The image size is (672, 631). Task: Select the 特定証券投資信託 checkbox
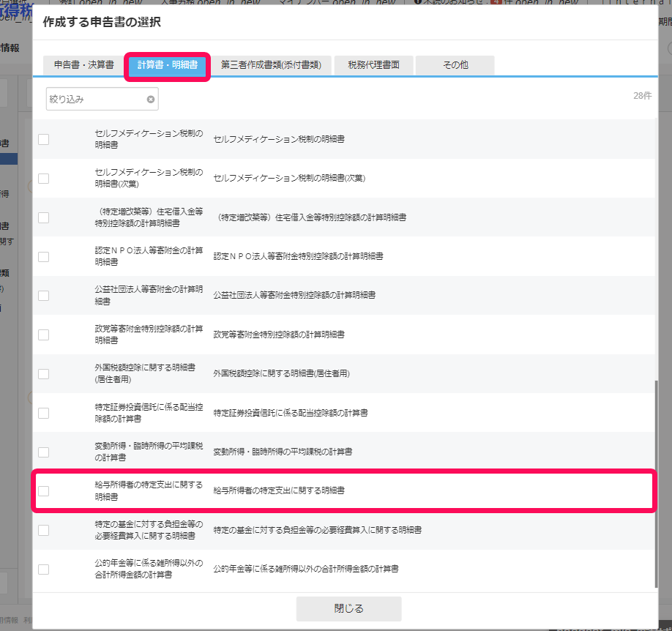click(44, 414)
